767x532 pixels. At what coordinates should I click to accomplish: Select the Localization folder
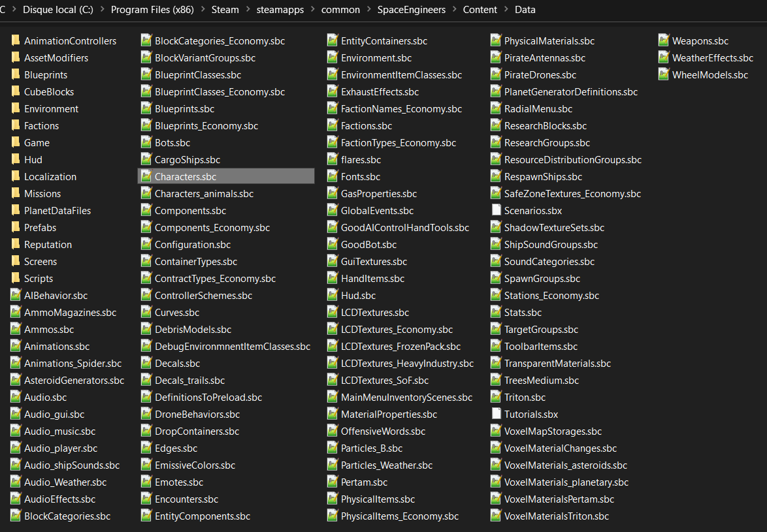click(50, 177)
